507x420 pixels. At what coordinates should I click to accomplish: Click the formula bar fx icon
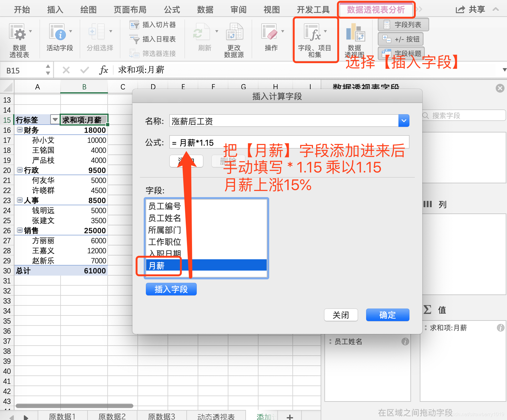coord(104,70)
